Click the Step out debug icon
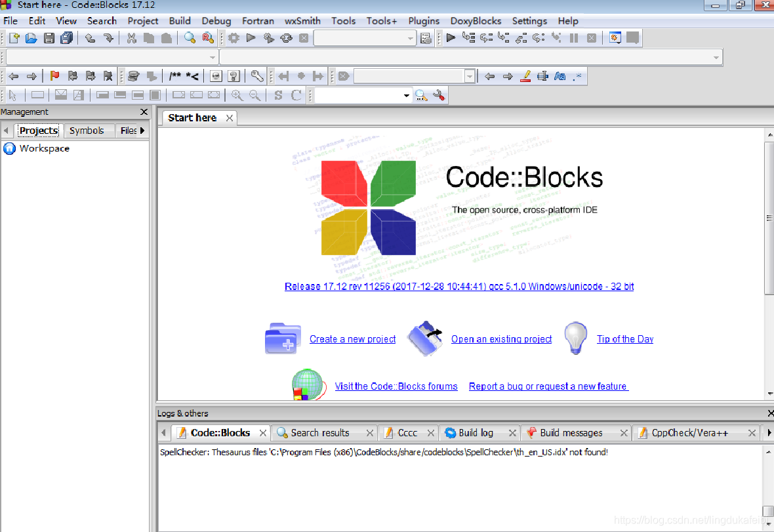774x532 pixels. (521, 38)
